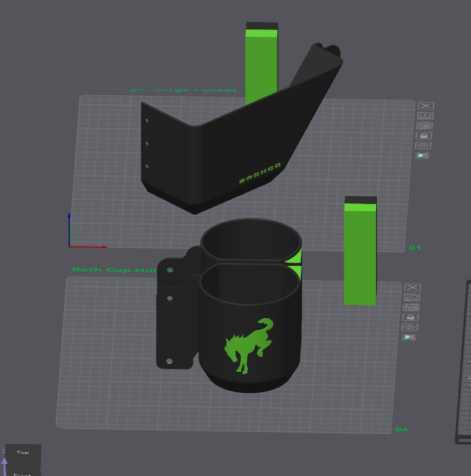Click the plate number 01 label
Viewport: 471px width, 476px height.
pos(415,247)
